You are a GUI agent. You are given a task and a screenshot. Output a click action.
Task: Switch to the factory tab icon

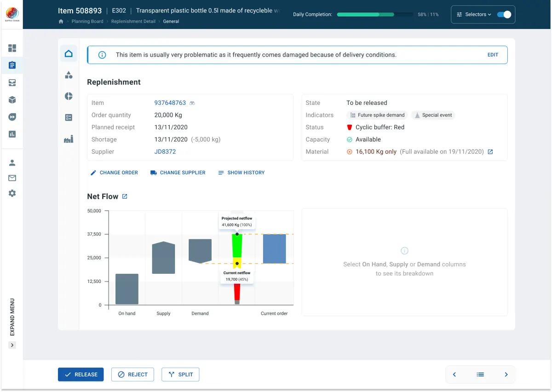pos(69,139)
